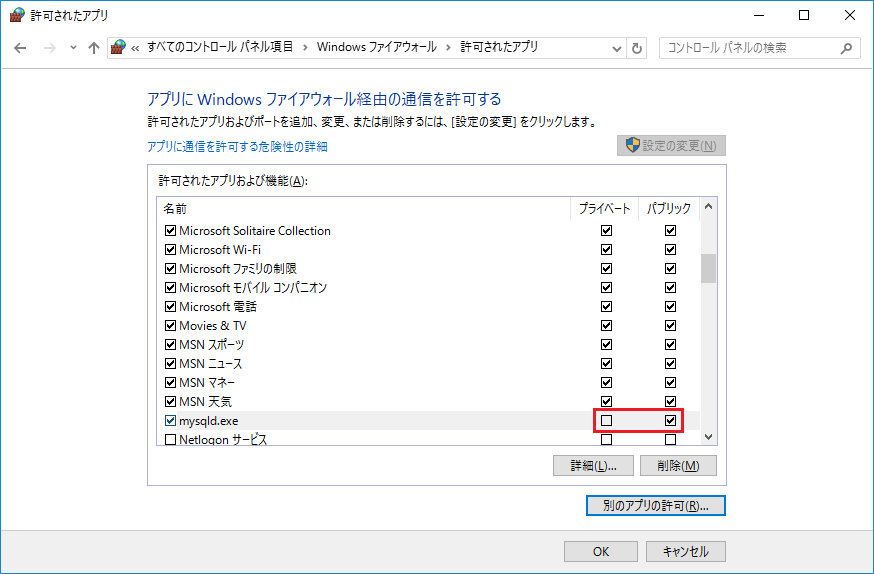Close the 許可されたアプリ window

coord(849,15)
